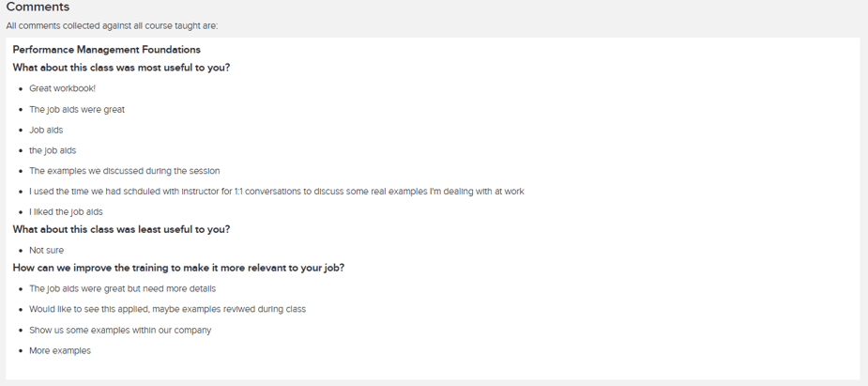Select the 'Show us some examples within our company' comment
868x386 pixels.
pyautogui.click(x=120, y=330)
